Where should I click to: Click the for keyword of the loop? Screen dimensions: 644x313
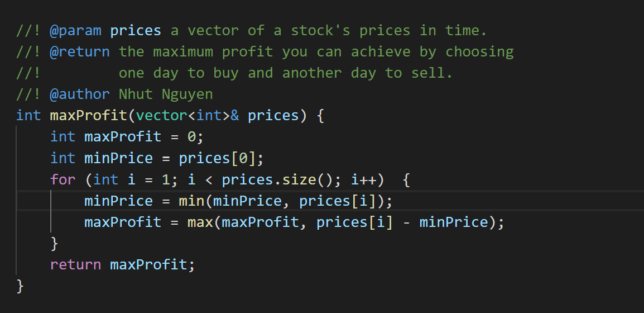(x=63, y=179)
